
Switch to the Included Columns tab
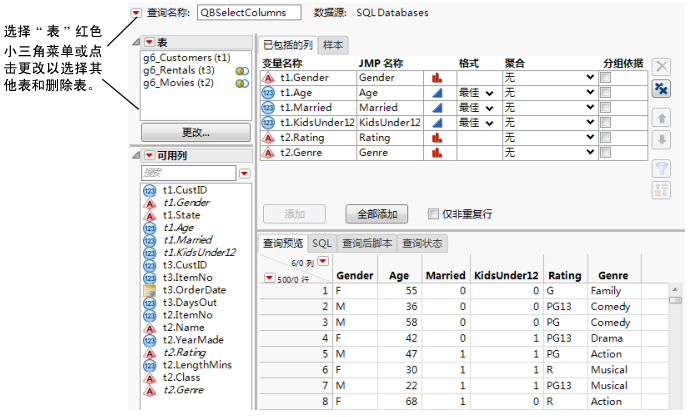point(288,45)
